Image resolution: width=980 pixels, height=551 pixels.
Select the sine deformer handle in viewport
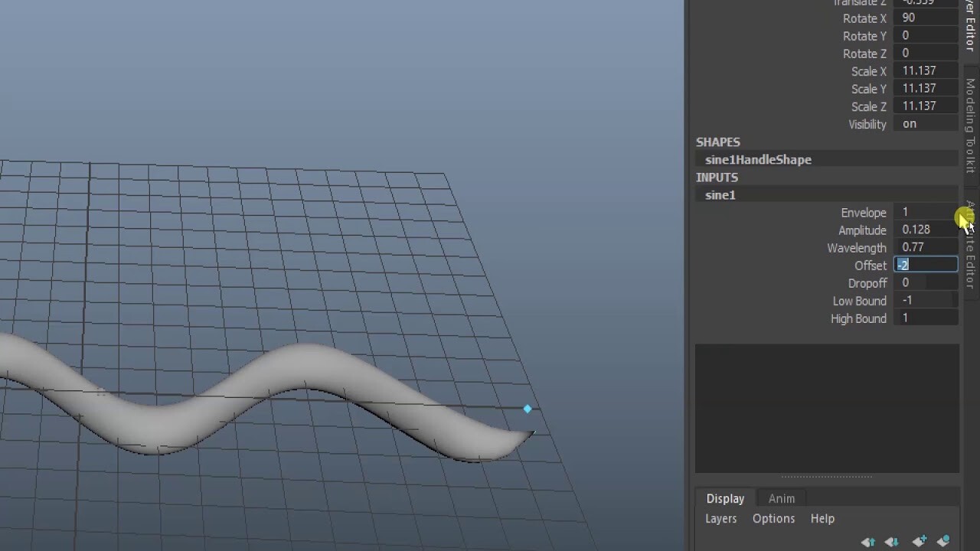[x=528, y=409]
